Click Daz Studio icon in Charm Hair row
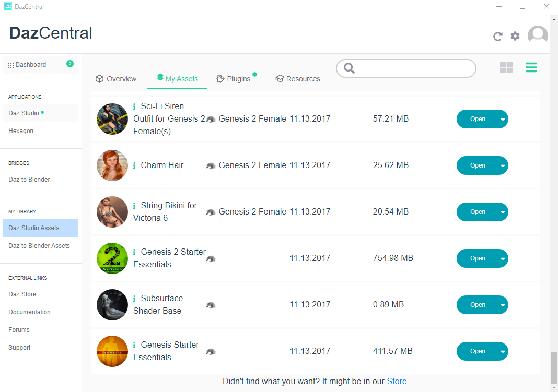558x392 pixels. pos(211,166)
